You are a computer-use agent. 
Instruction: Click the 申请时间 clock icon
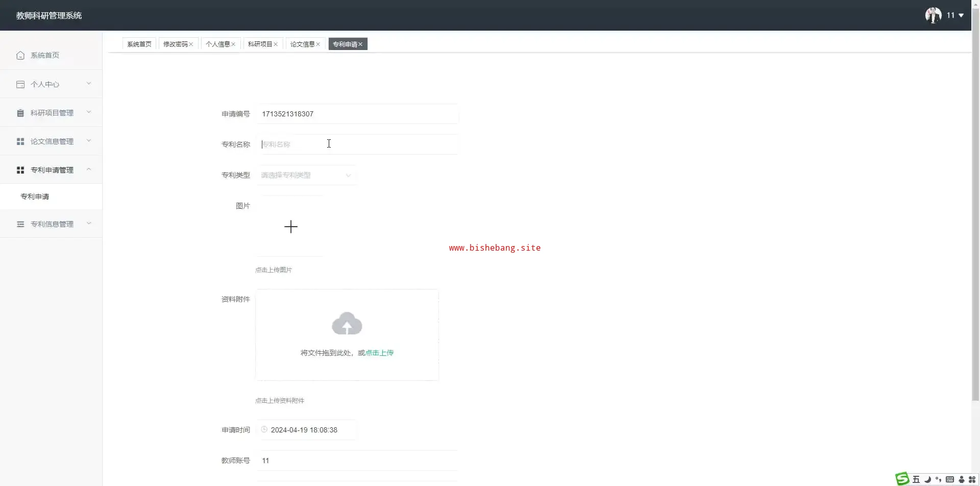(264, 430)
